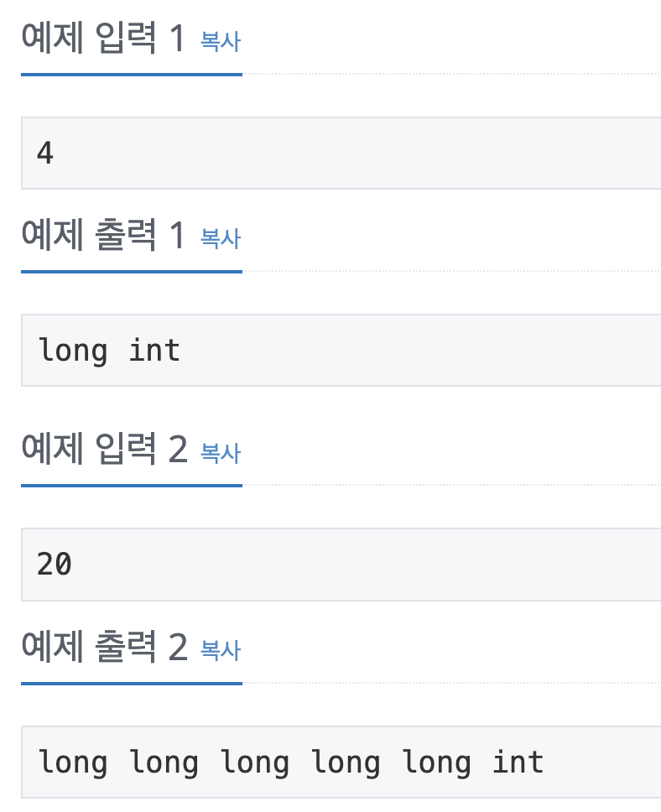Copy example input 1 via 복사 link

click(x=221, y=41)
